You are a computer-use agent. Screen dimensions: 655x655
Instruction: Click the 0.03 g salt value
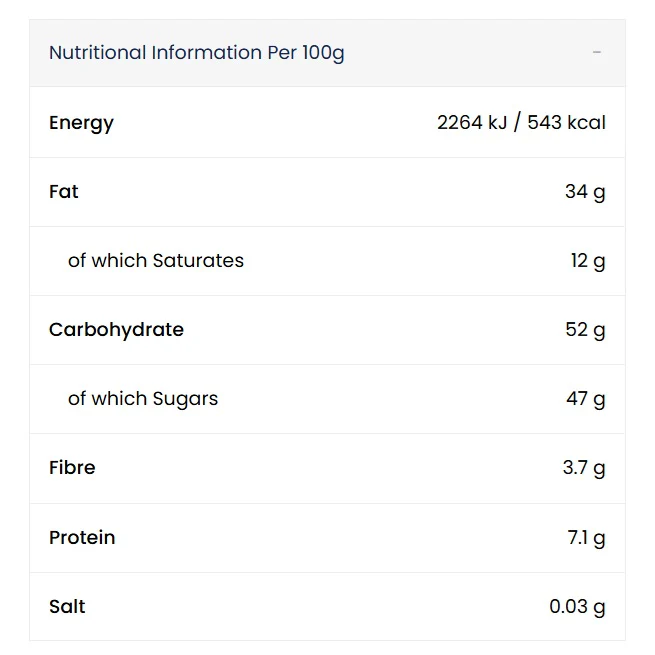click(x=577, y=607)
